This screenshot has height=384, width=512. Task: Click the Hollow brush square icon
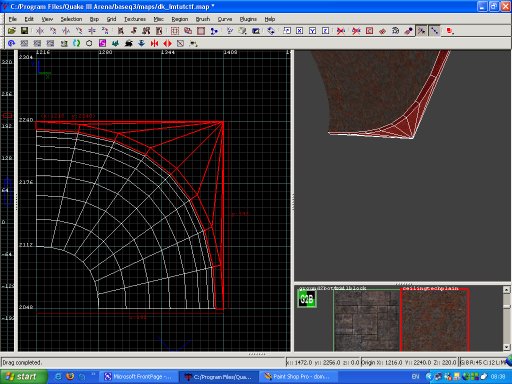[201, 31]
